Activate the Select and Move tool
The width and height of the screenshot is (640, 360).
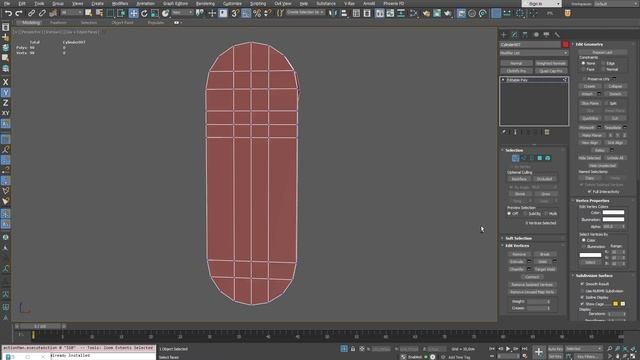[x=133, y=13]
